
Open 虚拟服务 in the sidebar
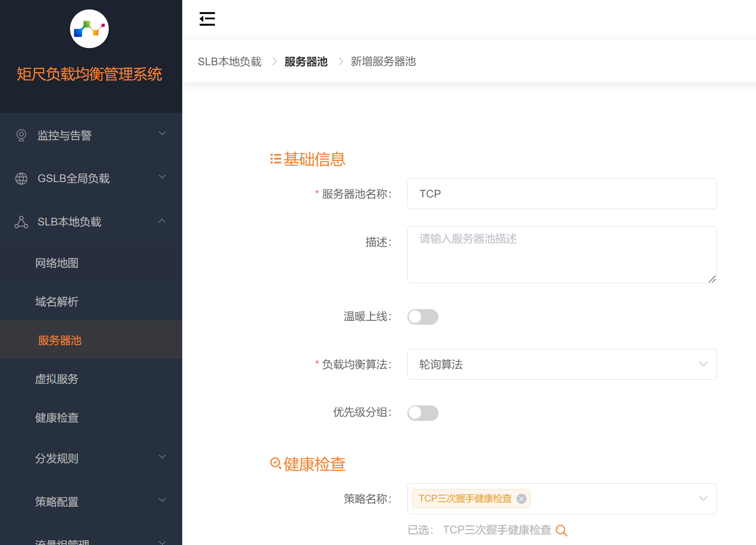tap(57, 379)
